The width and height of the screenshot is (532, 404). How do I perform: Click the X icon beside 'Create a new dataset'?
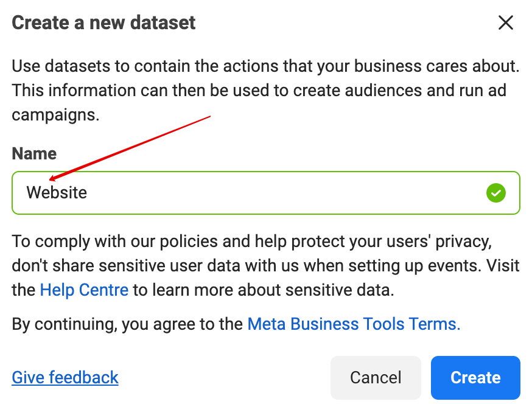click(506, 23)
